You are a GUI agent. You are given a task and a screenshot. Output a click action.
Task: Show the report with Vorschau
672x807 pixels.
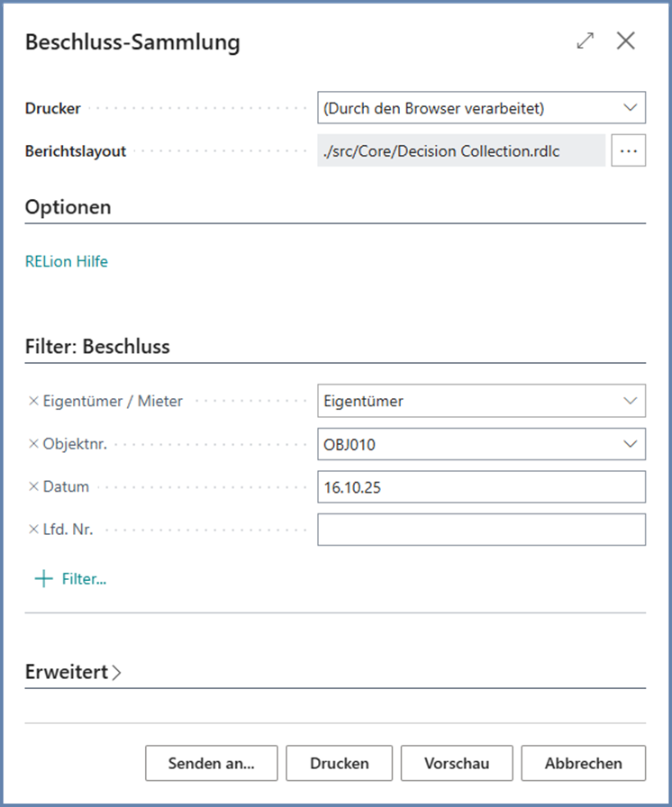pos(457,763)
